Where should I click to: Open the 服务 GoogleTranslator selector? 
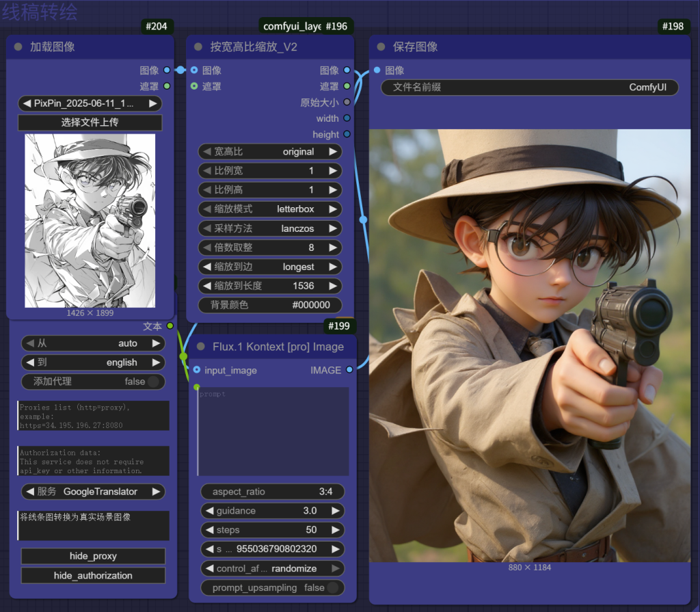[93, 492]
